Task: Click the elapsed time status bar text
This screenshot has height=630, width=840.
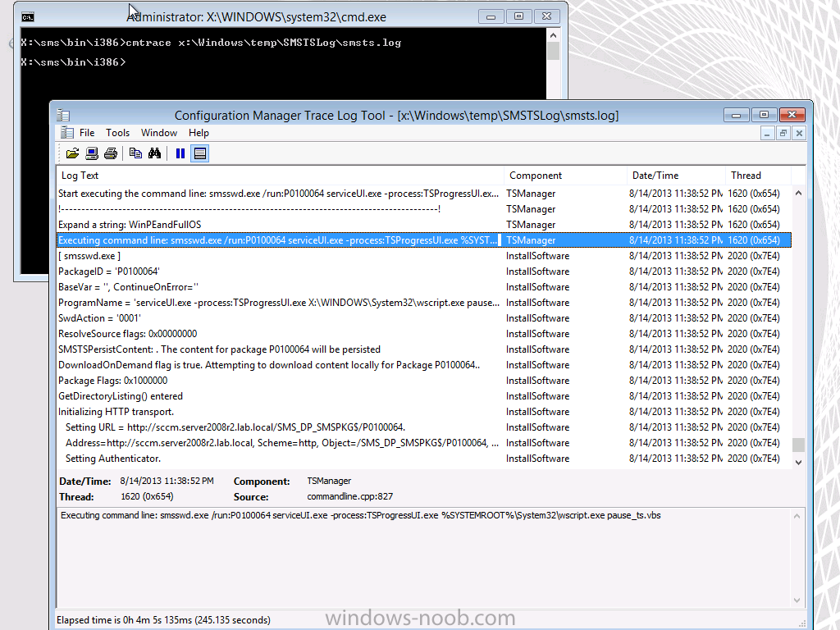Action: [x=163, y=620]
